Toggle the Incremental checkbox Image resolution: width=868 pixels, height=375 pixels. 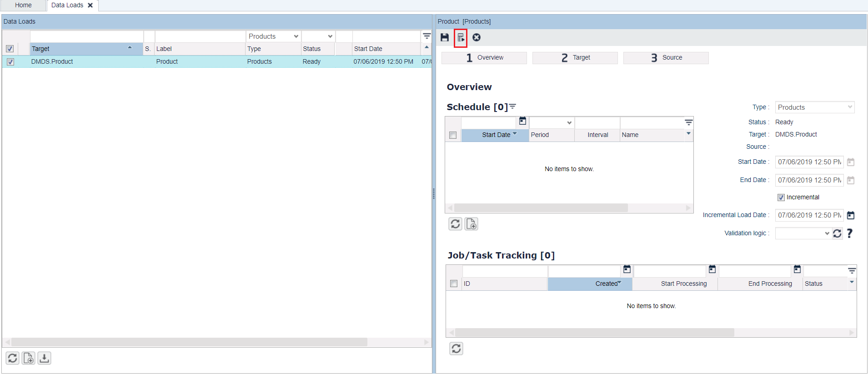781,198
